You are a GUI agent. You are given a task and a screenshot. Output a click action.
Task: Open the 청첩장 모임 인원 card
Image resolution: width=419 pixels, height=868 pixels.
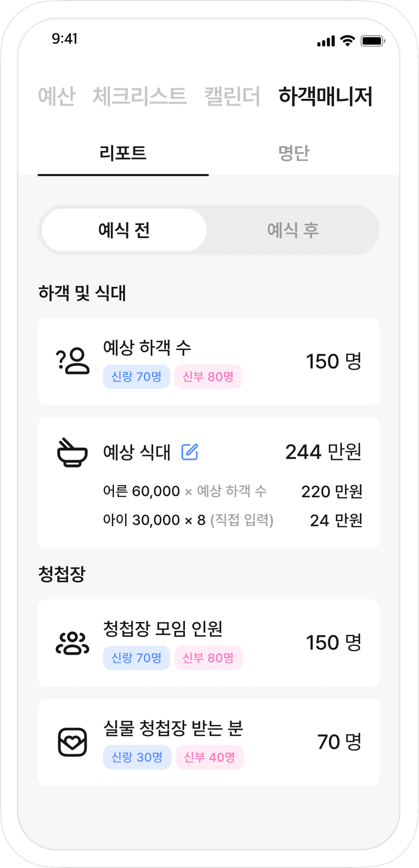pyautogui.click(x=208, y=643)
